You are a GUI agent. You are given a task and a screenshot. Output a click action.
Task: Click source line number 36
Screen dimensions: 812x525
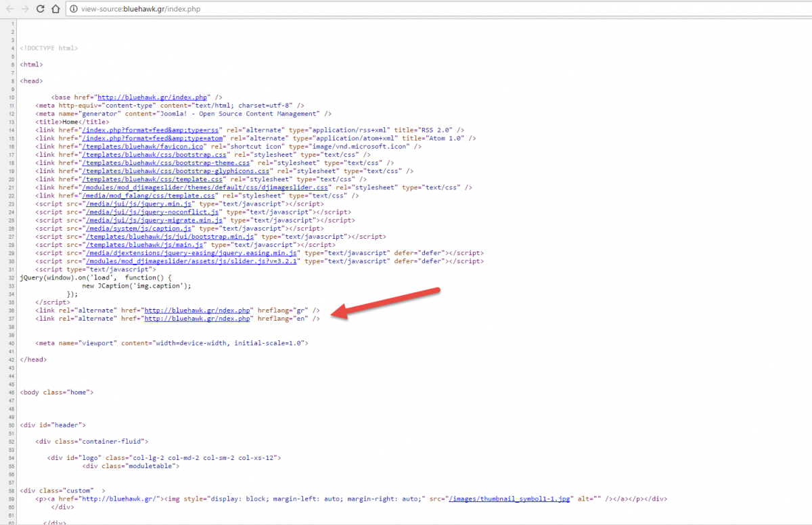coord(13,310)
